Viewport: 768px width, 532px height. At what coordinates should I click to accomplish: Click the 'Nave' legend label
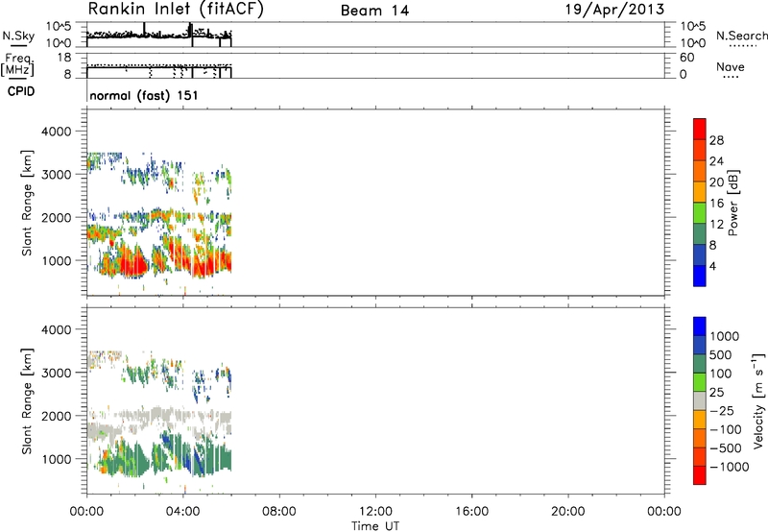(731, 67)
